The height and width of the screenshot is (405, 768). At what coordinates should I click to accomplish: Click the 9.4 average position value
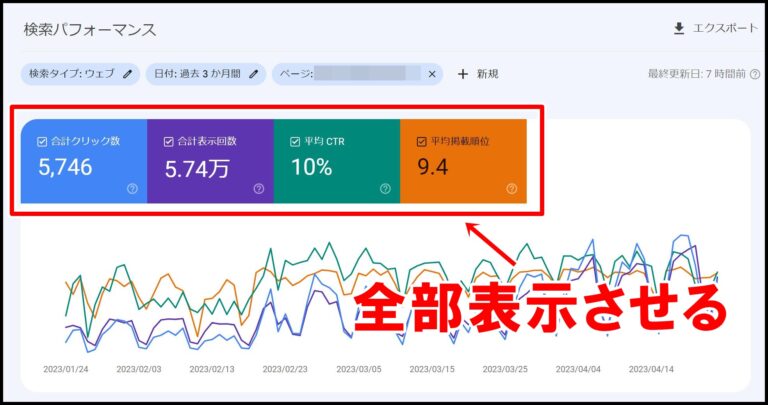[x=432, y=167]
